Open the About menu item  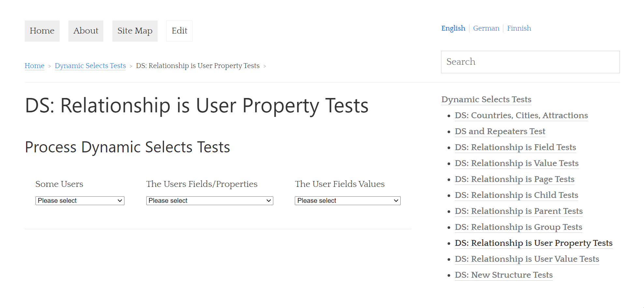coord(86,31)
